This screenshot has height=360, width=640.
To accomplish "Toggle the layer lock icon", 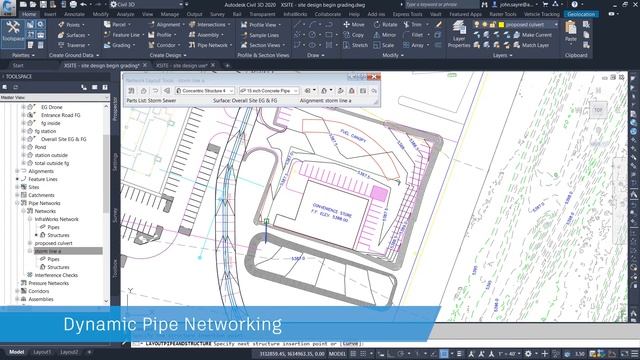I will pos(493,24).
